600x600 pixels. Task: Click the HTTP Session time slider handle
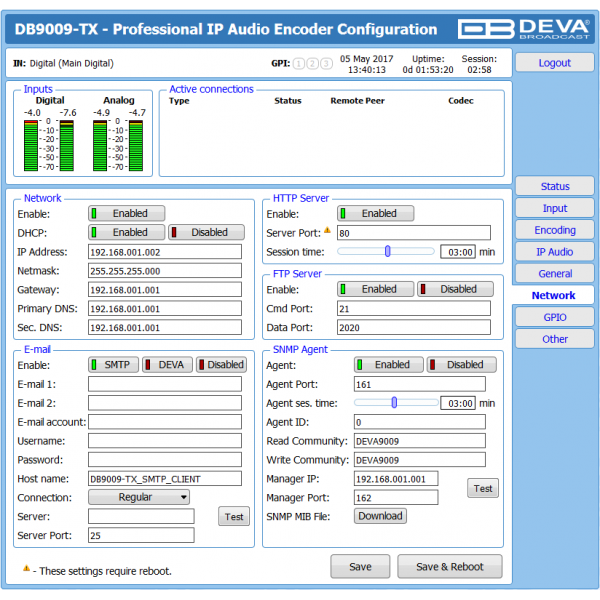point(388,251)
